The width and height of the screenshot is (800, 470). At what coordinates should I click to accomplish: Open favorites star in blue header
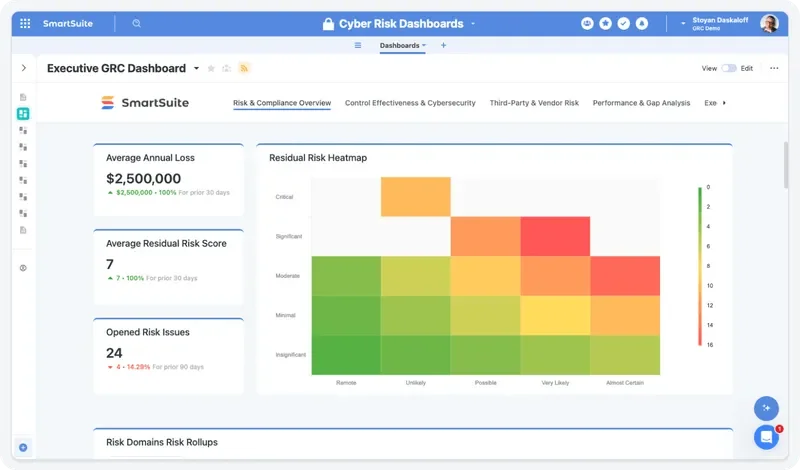pyautogui.click(x=606, y=23)
